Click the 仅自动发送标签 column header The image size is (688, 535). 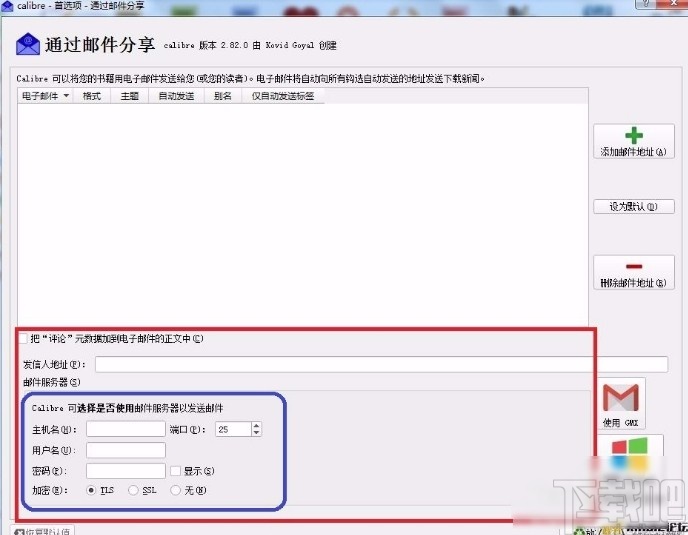point(283,96)
